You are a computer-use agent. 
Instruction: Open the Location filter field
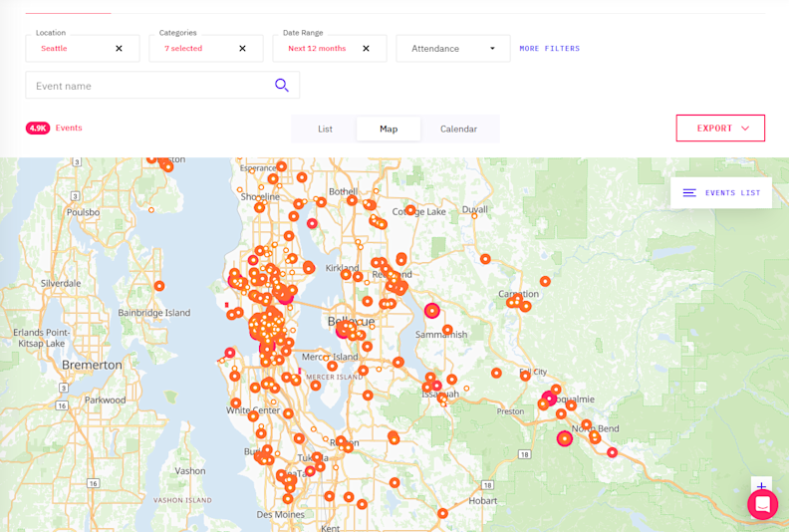point(70,48)
